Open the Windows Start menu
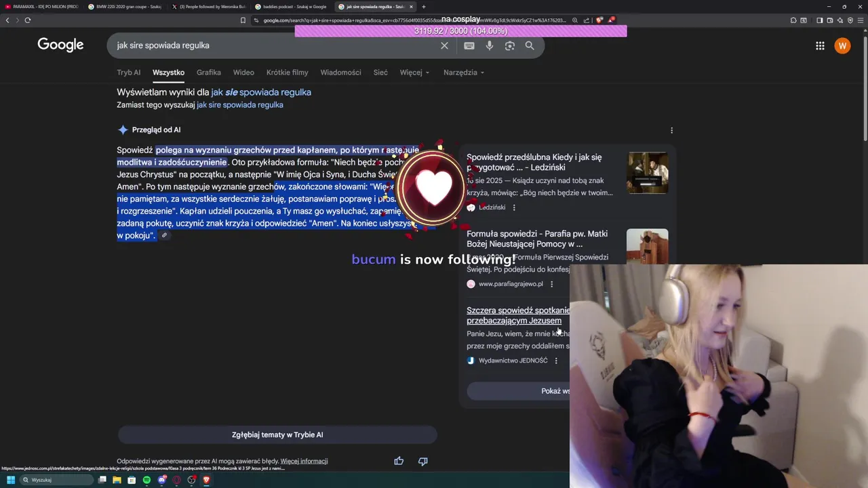 (x=10, y=480)
